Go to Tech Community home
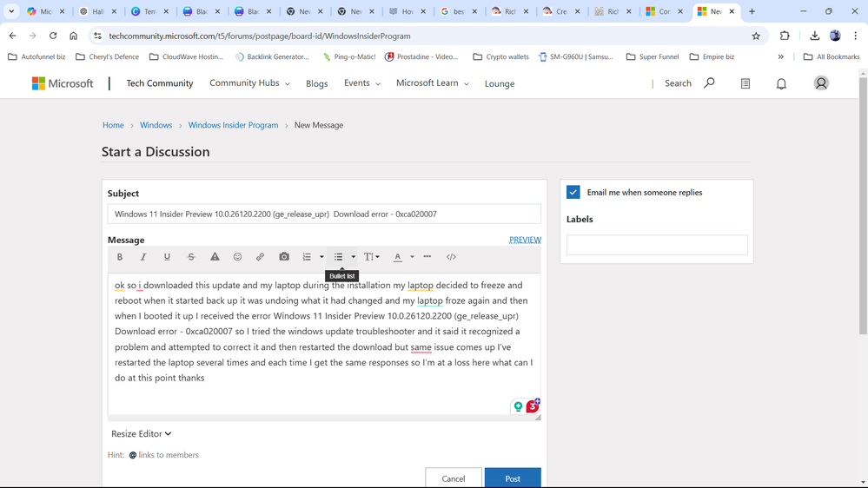This screenshot has height=488, width=868. click(x=159, y=83)
